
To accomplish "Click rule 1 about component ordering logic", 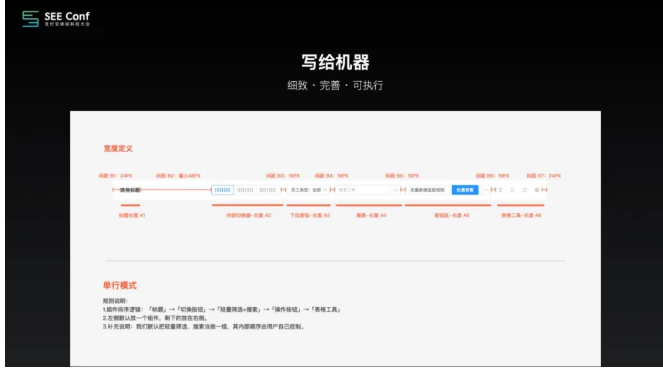I will click(222, 309).
